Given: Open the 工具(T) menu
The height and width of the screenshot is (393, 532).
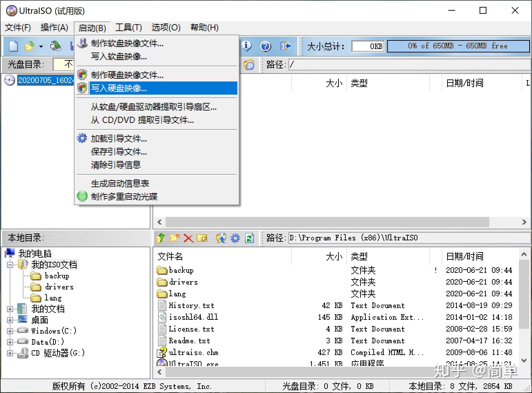Looking at the screenshot, I should [x=128, y=28].
